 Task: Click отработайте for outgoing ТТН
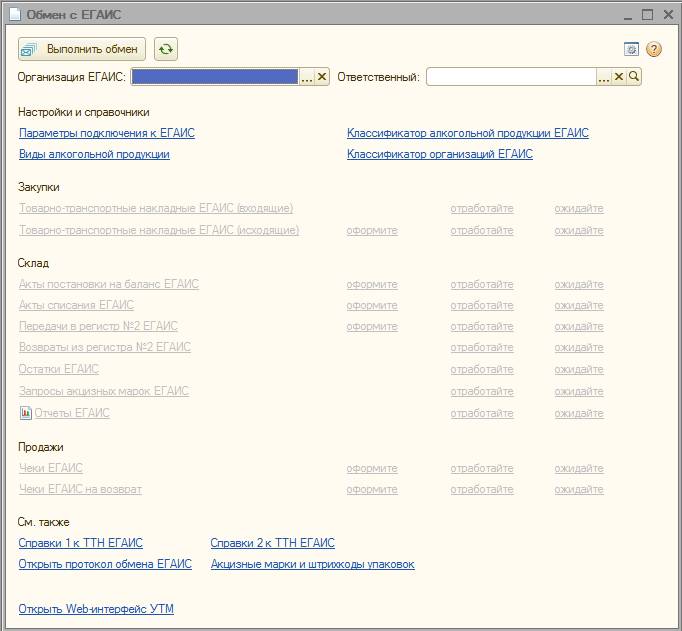coord(482,230)
